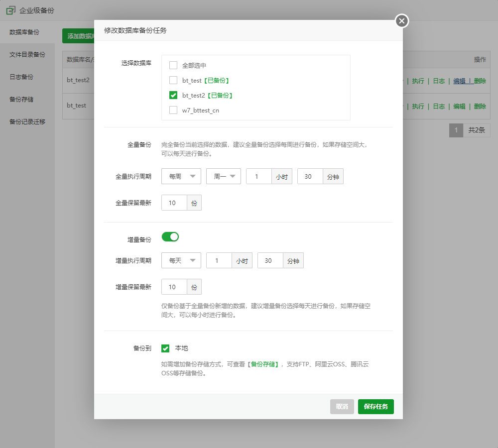Open the 周一 weekday dropdown
This screenshot has width=498, height=448.
tap(224, 176)
